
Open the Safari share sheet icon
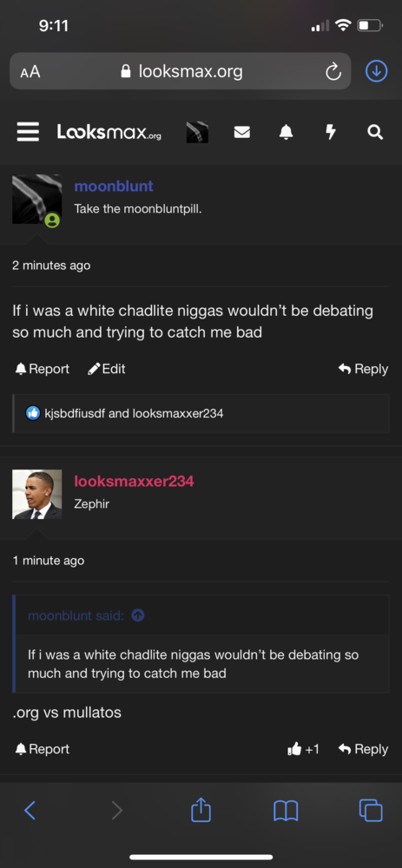(x=201, y=810)
